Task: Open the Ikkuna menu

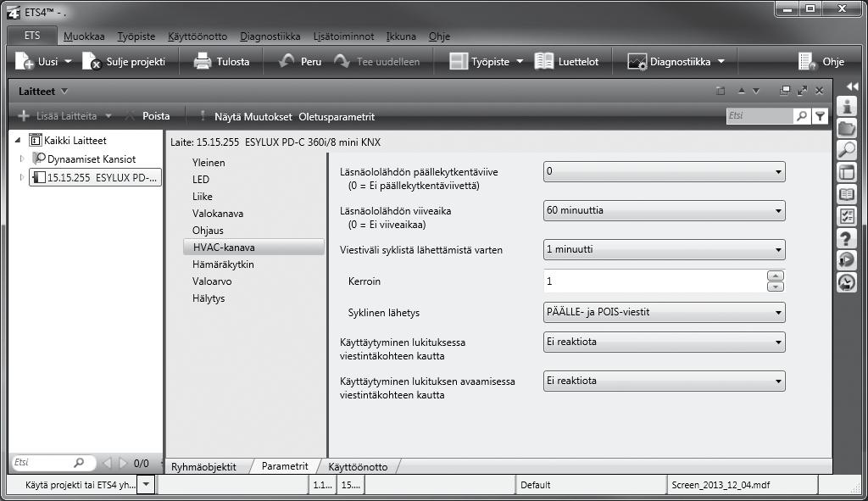Action: (x=401, y=36)
